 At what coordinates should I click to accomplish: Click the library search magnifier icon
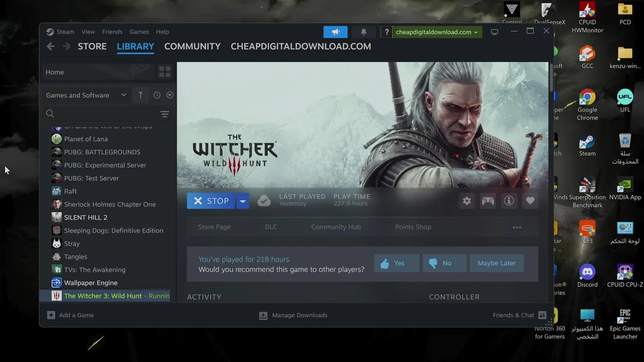click(x=50, y=114)
